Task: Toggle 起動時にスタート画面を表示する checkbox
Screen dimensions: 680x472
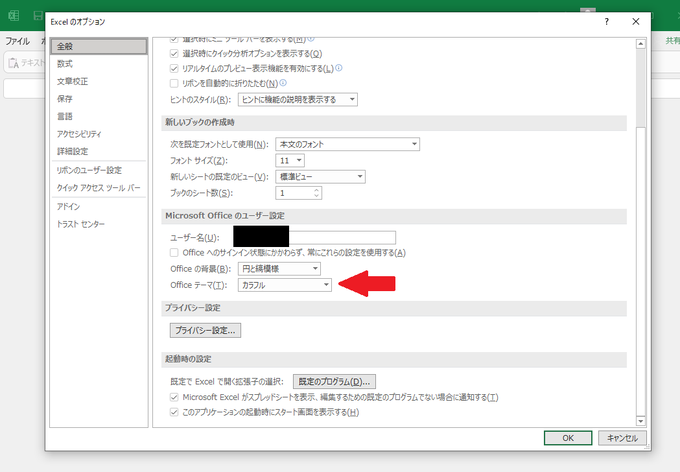Action: click(x=174, y=412)
